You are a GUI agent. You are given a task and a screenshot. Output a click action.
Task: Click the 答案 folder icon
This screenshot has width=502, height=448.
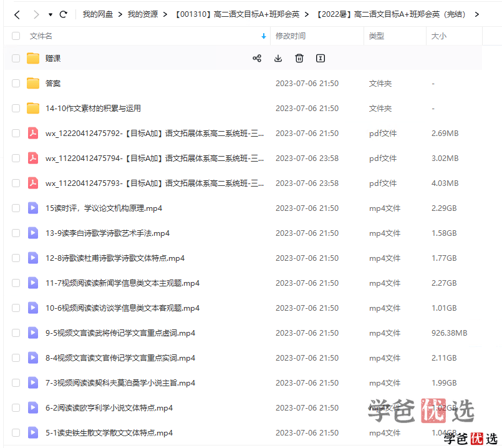33,83
